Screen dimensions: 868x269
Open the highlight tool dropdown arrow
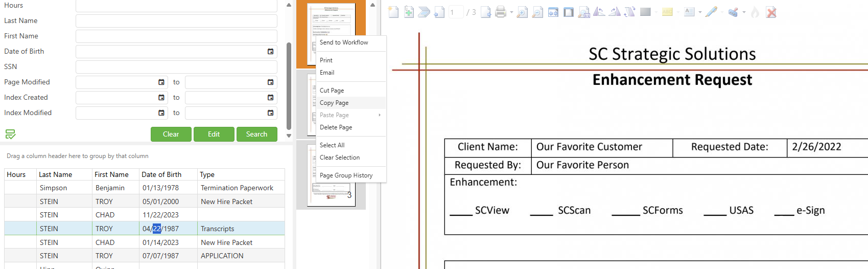678,12
